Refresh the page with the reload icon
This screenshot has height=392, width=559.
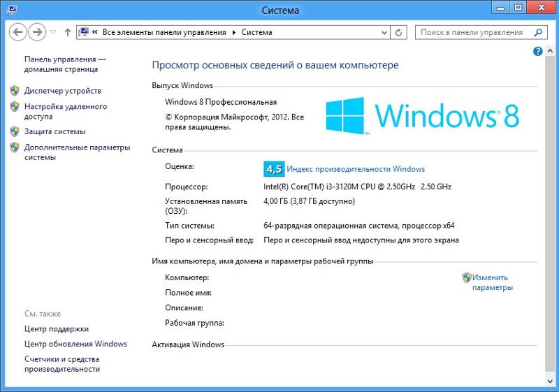[x=398, y=32]
